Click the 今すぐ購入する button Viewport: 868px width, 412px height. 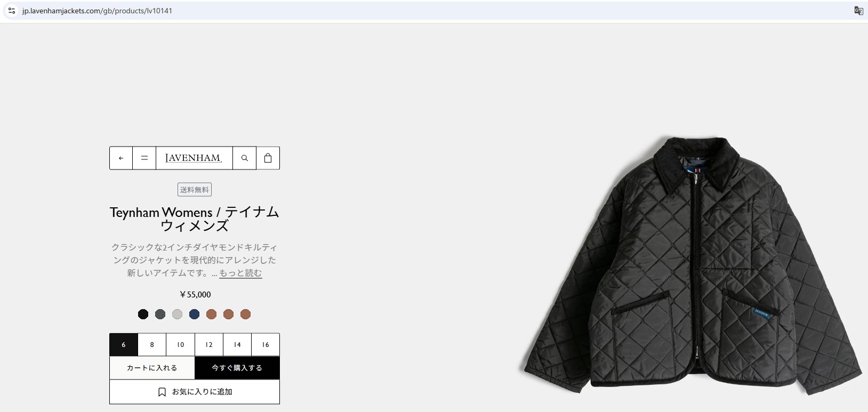coord(237,368)
